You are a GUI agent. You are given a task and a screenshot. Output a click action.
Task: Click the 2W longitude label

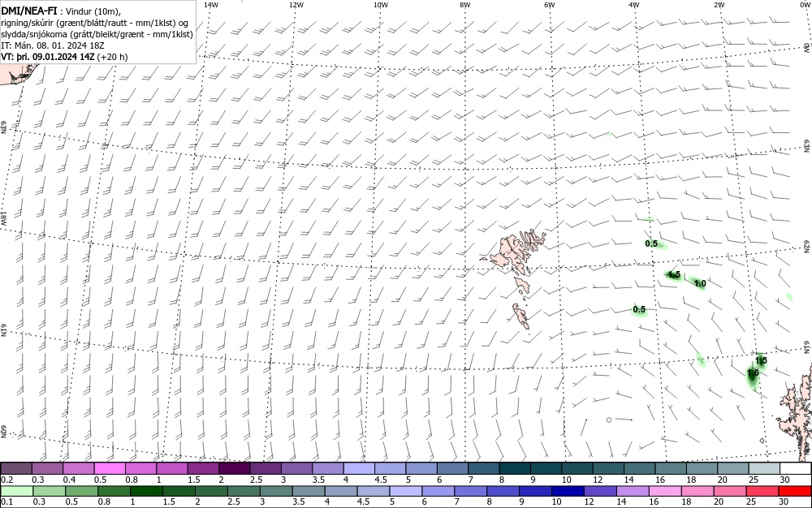719,5
